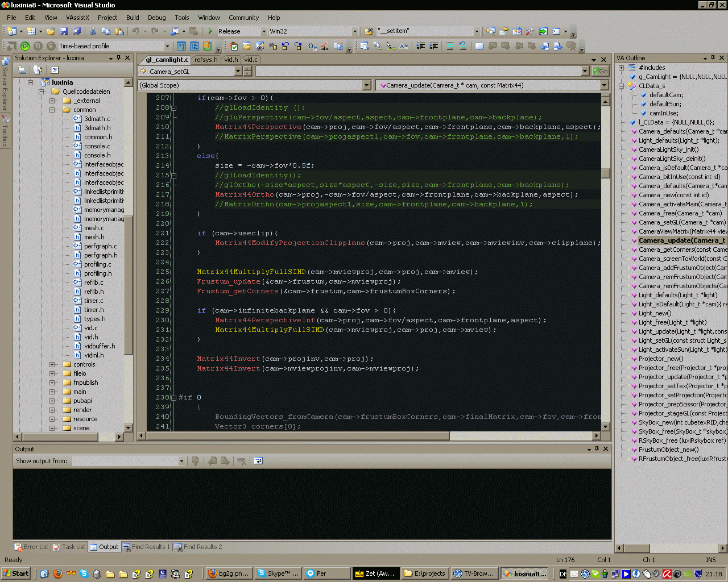The height and width of the screenshot is (582, 728).
Task: Toggle Word Wrap in Output panel
Action: (x=258, y=461)
